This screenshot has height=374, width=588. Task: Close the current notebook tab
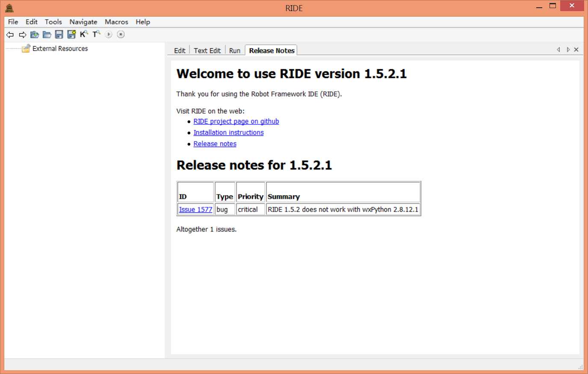(x=576, y=50)
